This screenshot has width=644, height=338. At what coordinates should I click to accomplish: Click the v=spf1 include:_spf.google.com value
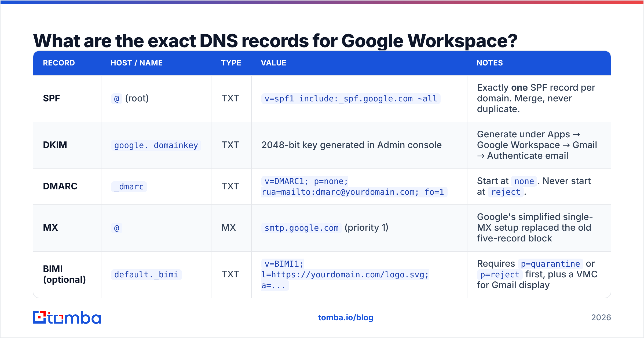351,99
